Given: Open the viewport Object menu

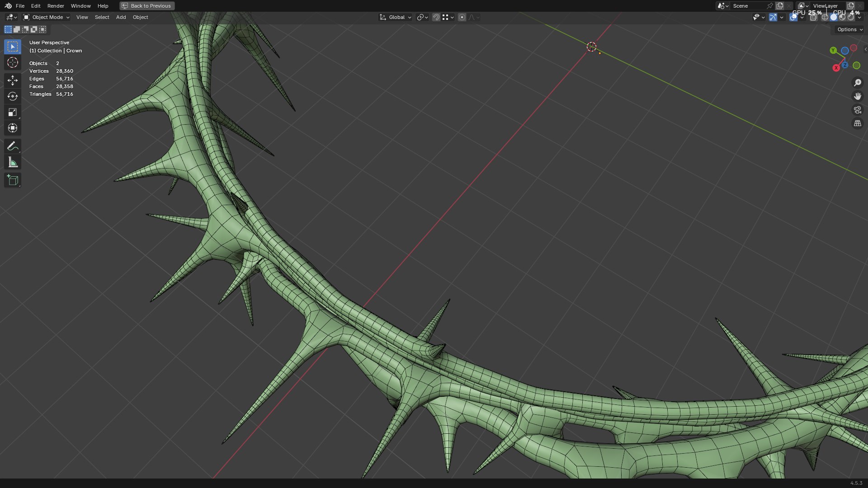Looking at the screenshot, I should click(x=140, y=17).
